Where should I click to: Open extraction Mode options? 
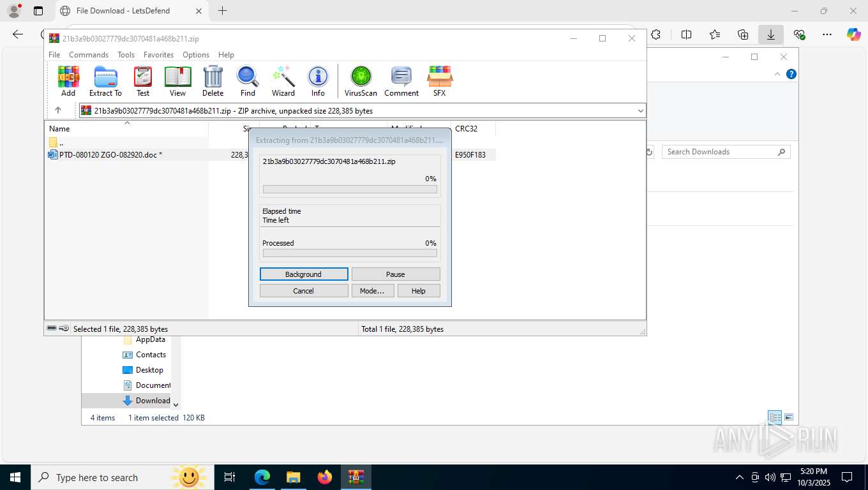(x=372, y=291)
